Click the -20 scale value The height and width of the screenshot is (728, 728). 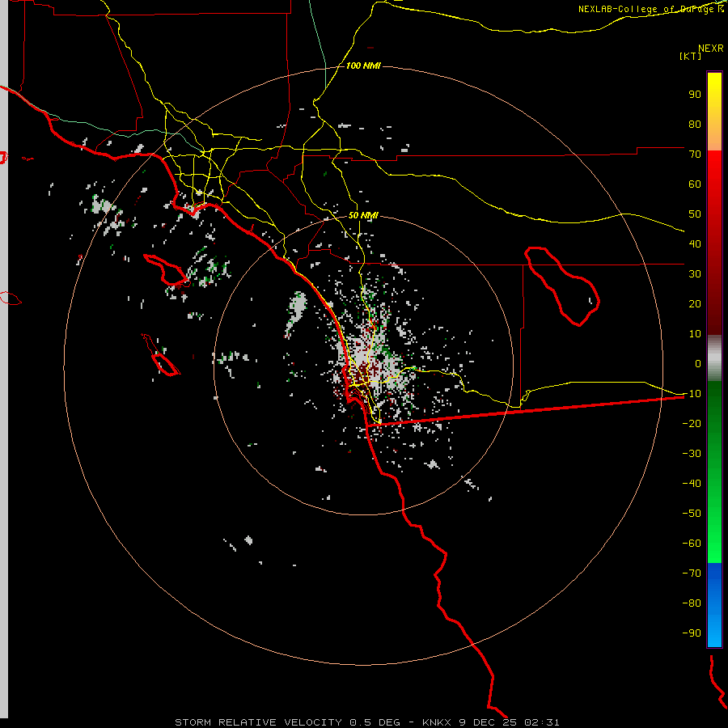[692, 423]
